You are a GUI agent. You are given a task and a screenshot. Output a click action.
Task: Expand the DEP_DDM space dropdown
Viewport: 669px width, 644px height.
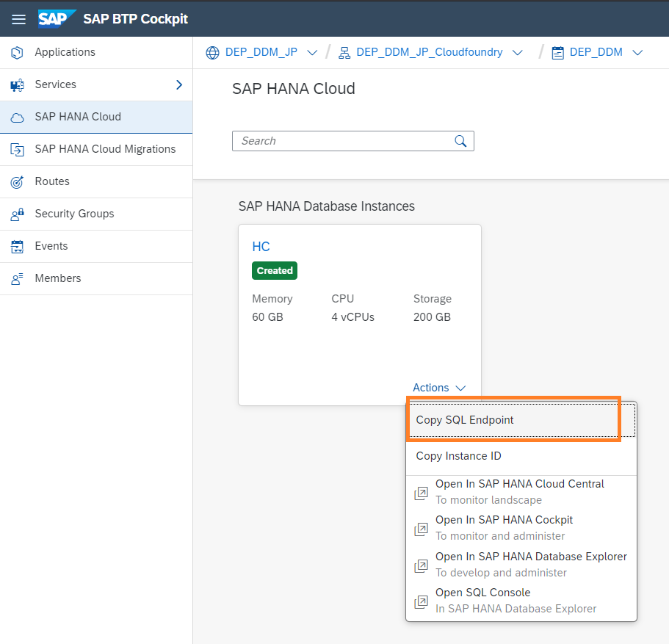coord(637,52)
